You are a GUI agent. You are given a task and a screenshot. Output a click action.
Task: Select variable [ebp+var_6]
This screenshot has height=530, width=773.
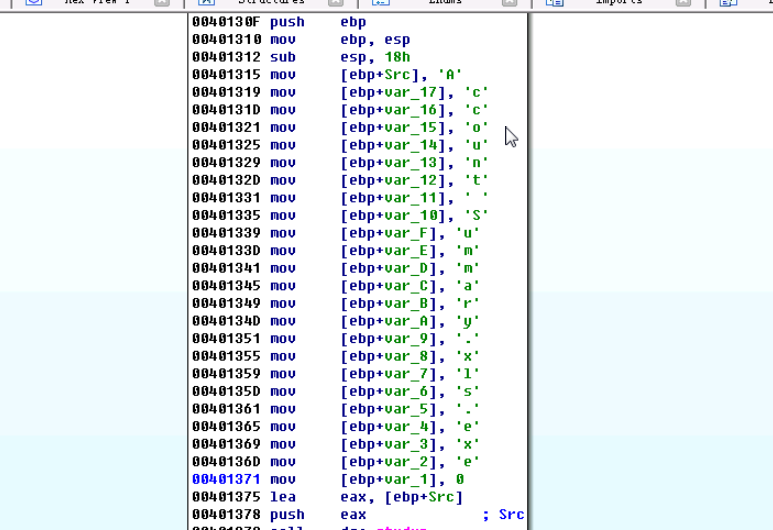tap(388, 392)
